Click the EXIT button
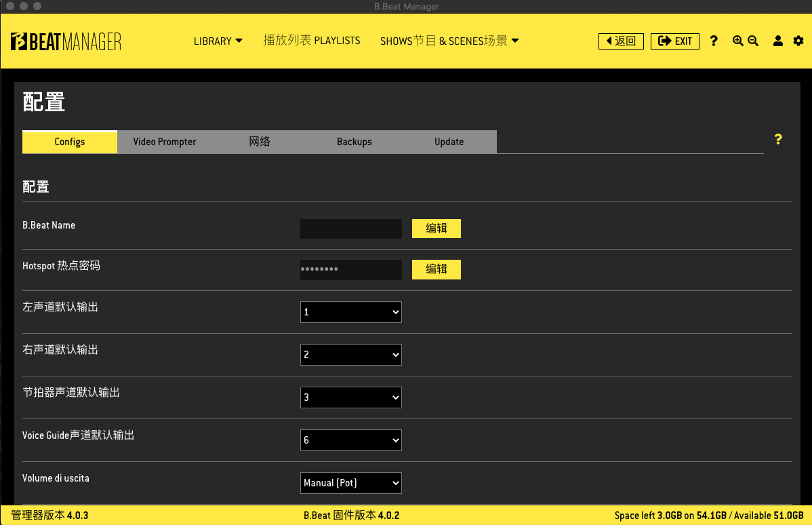The width and height of the screenshot is (812, 525). pyautogui.click(x=675, y=41)
